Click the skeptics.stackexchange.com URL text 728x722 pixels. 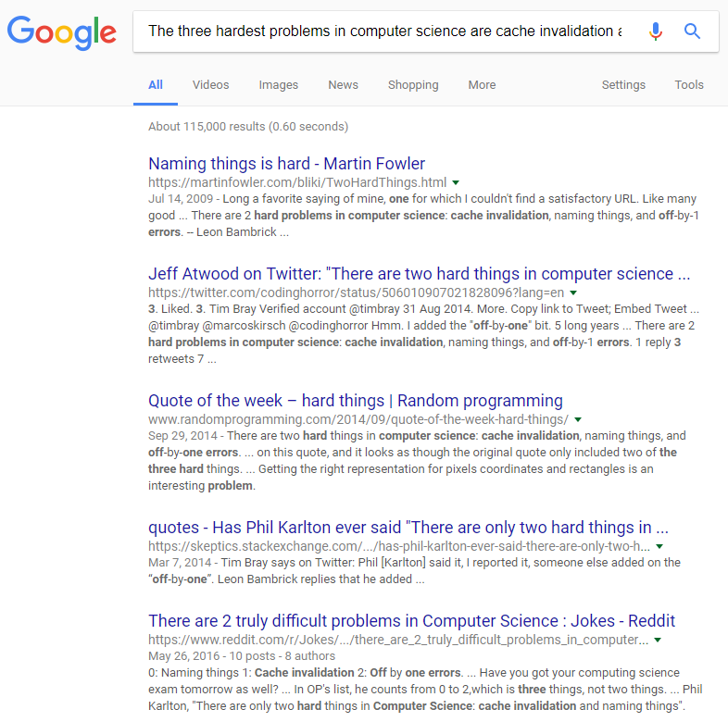point(399,547)
